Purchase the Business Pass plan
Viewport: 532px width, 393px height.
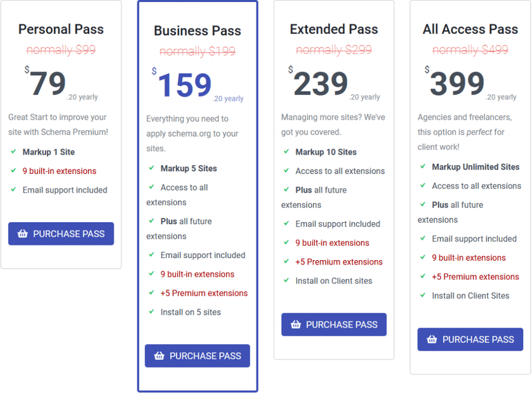(197, 356)
